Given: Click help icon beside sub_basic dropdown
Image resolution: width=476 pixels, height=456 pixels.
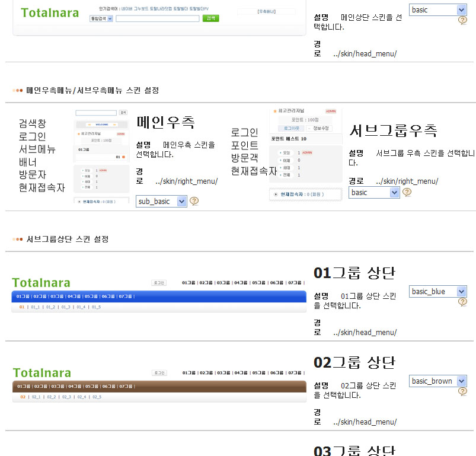Looking at the screenshot, I should pos(194,201).
